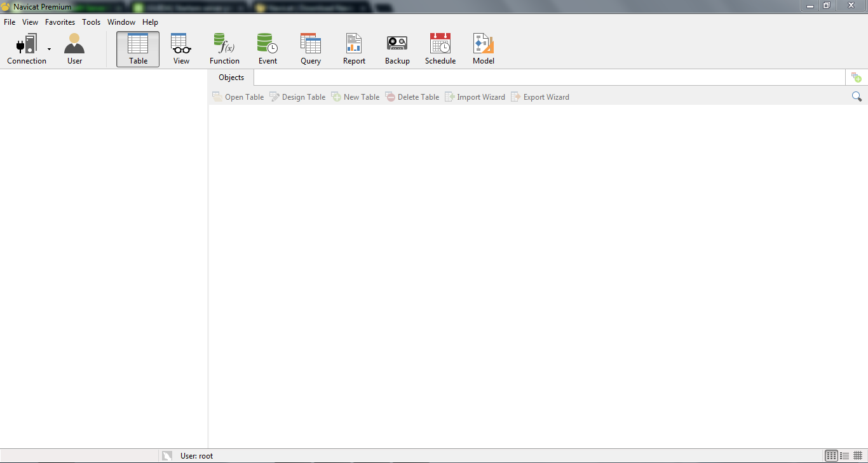This screenshot has width=868, height=463.
Task: Open the Tools menu
Action: (x=92, y=22)
